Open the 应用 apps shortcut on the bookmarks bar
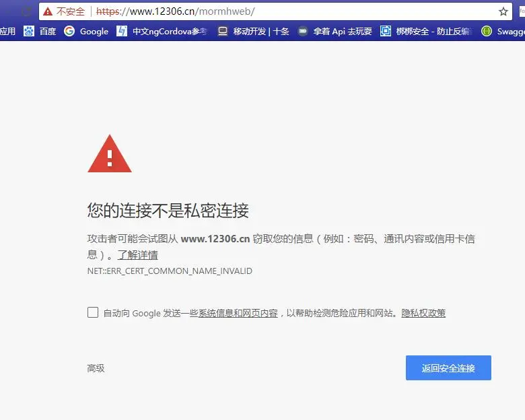Image resolution: width=525 pixels, height=420 pixels. click(7, 32)
